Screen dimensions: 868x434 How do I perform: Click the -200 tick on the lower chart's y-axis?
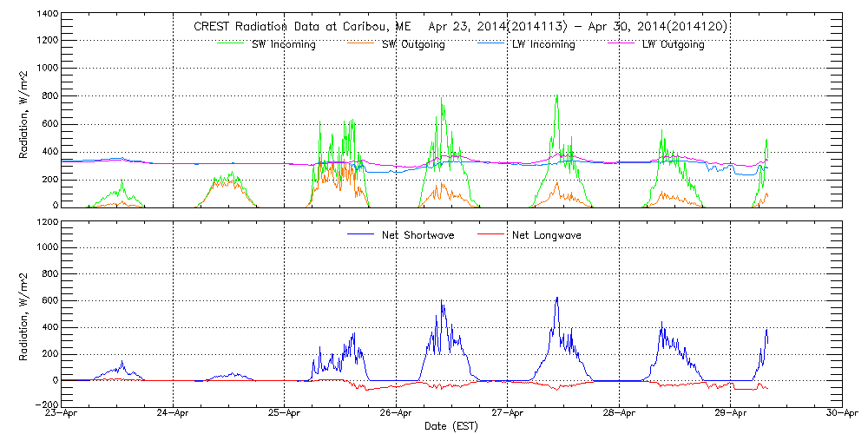46,404
